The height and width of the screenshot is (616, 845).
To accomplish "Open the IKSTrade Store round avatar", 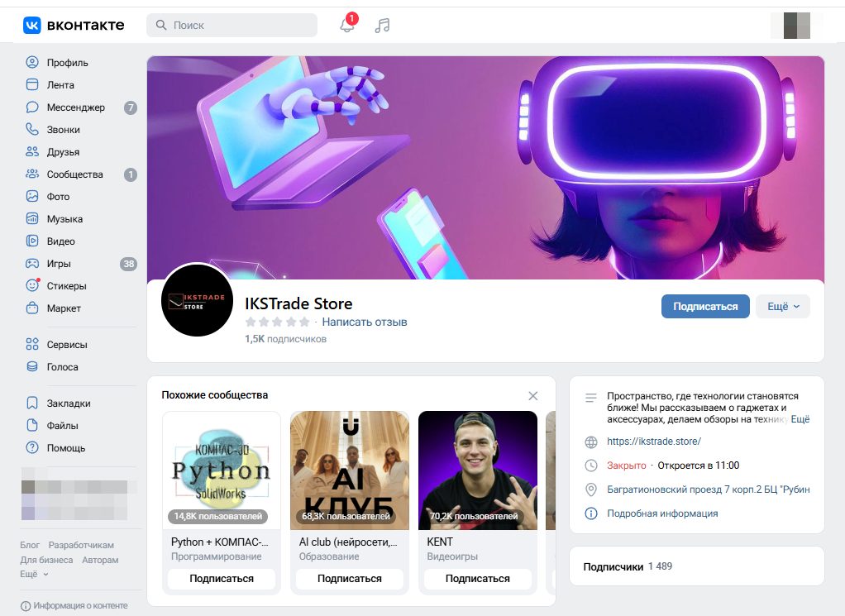I will coord(198,299).
